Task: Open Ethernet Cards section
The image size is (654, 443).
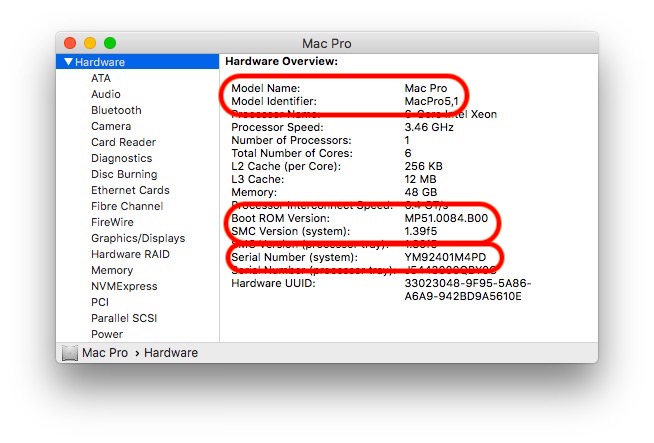Action: (130, 190)
